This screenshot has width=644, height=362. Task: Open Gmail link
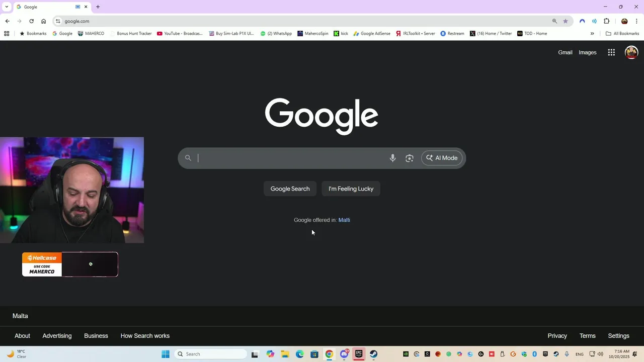(565, 52)
